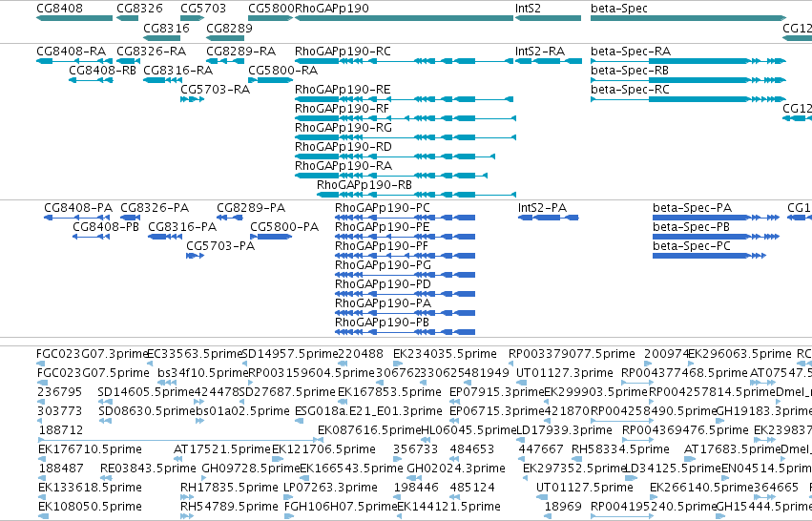Select protein beta-Spec-PC
This screenshot has height=521, width=812.
pyautogui.click(x=710, y=256)
